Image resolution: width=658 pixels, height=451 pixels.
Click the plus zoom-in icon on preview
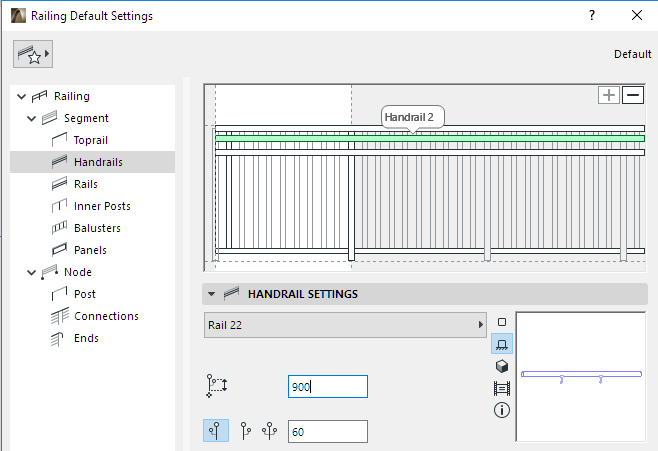(609, 95)
